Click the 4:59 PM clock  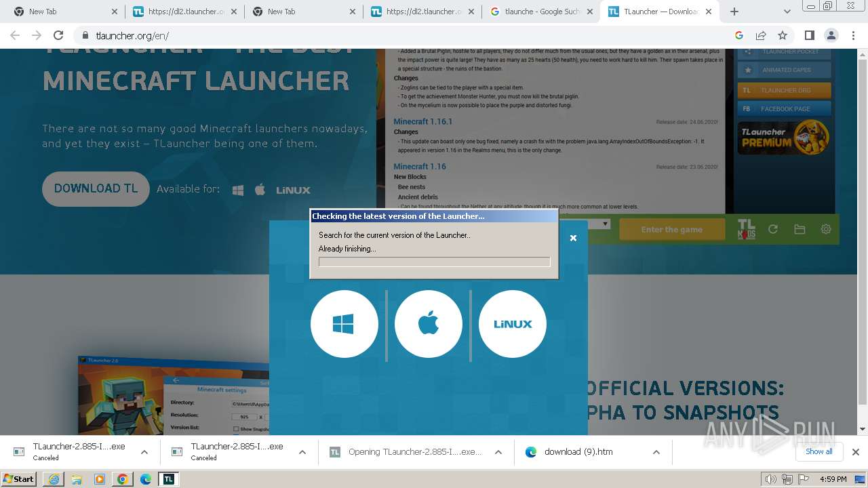[x=833, y=479]
